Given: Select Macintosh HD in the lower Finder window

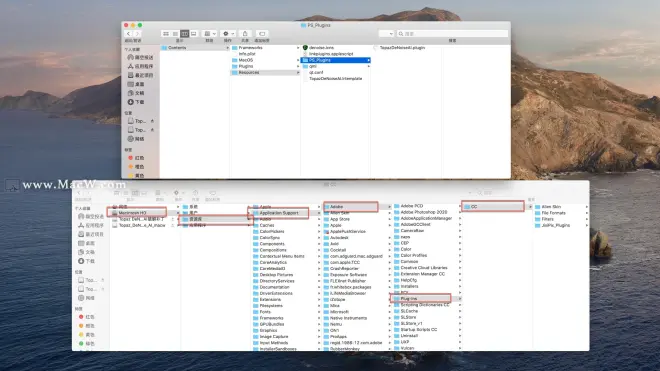Looking at the screenshot, I should (x=137, y=213).
